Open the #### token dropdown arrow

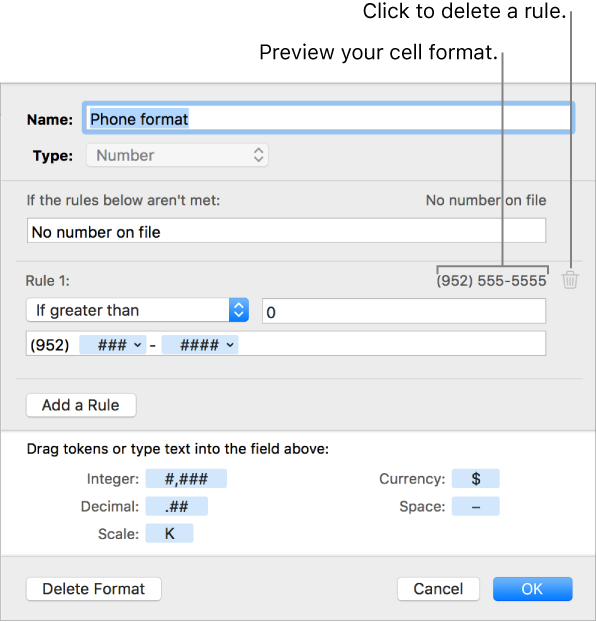[230, 345]
